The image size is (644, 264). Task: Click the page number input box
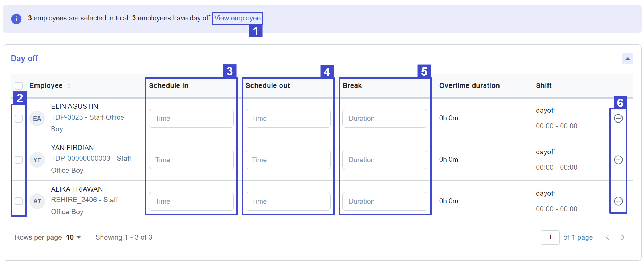pos(550,237)
